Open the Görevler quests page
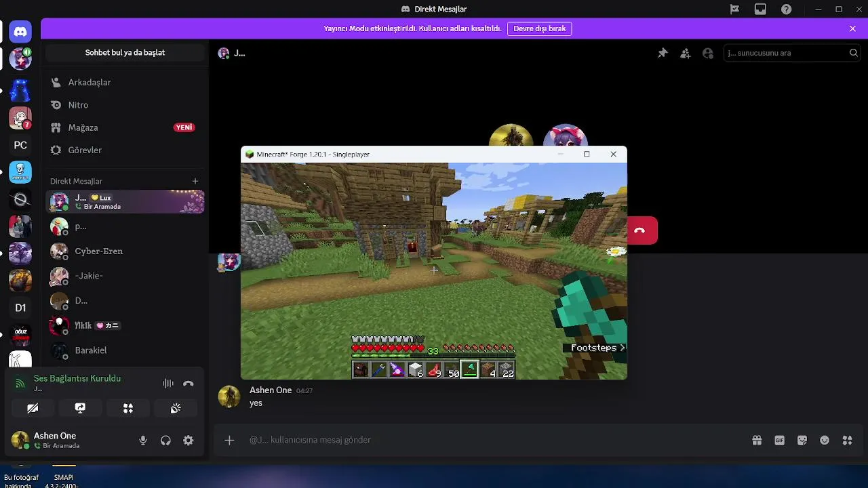 point(125,150)
